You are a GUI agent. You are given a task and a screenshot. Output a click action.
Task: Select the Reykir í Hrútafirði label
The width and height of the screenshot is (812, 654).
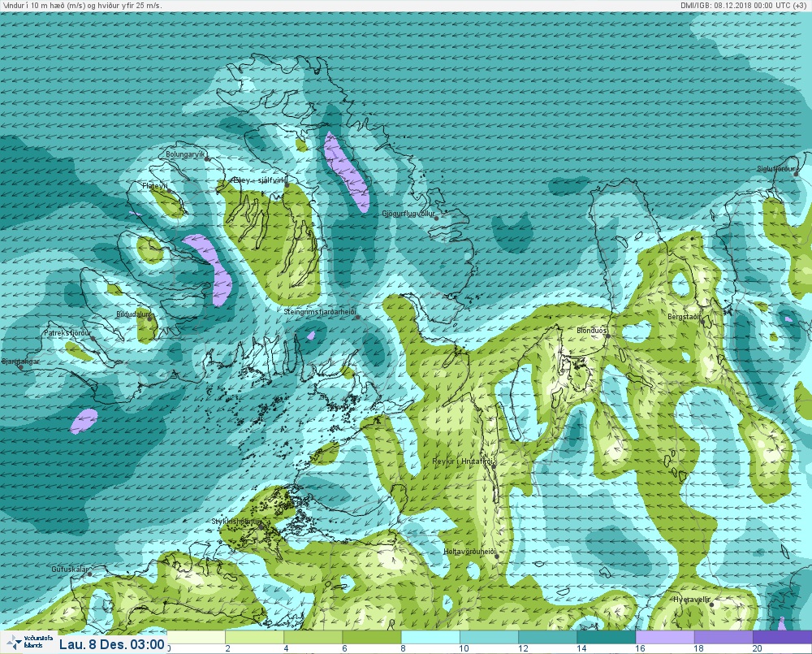pos(464,461)
